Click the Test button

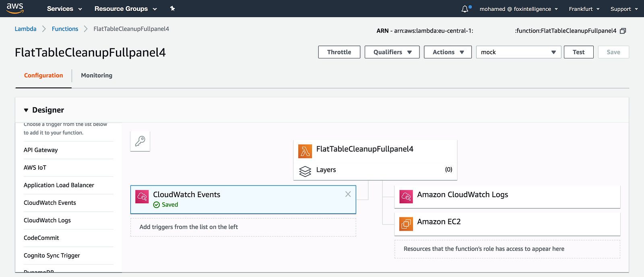click(578, 52)
